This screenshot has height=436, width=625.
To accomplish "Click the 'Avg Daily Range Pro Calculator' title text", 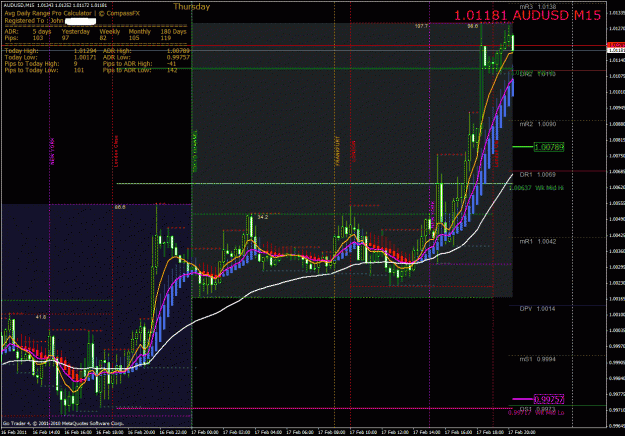I will 48,14.
